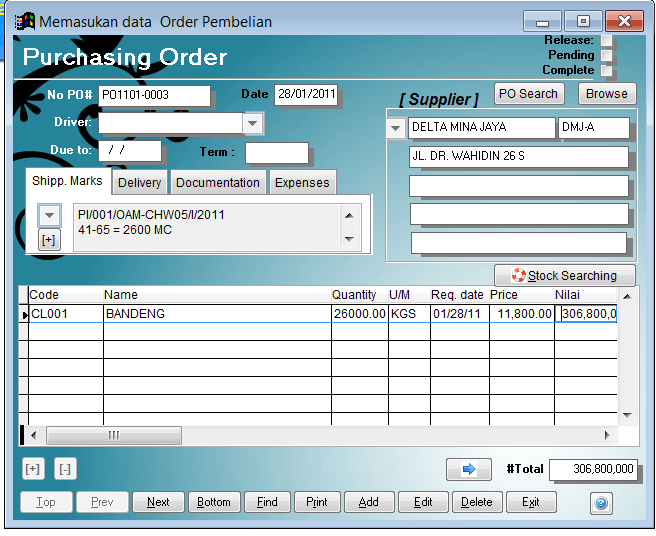Viewport: 656px width, 536px height.
Task: Click the supplier name field DELTA MINA JAYA
Action: (x=482, y=128)
